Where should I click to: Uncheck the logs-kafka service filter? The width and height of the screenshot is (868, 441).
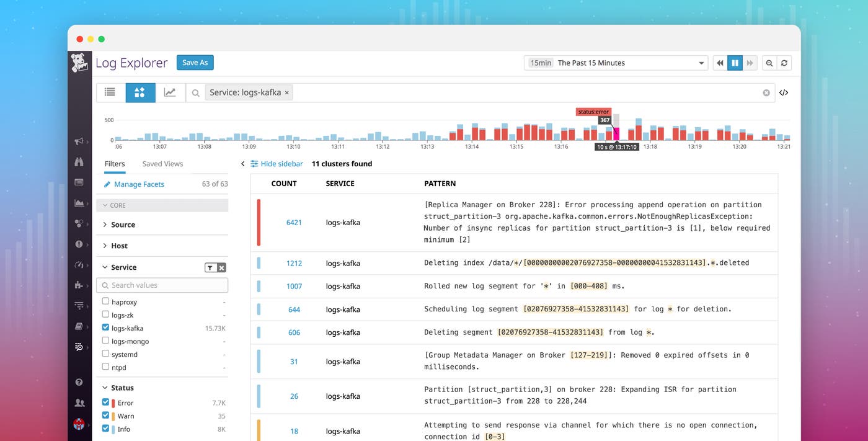point(105,327)
